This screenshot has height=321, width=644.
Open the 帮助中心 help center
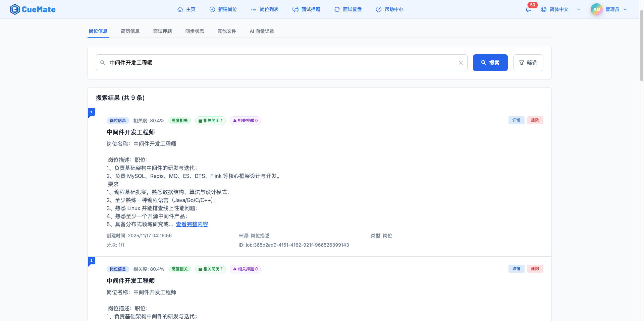tap(389, 9)
